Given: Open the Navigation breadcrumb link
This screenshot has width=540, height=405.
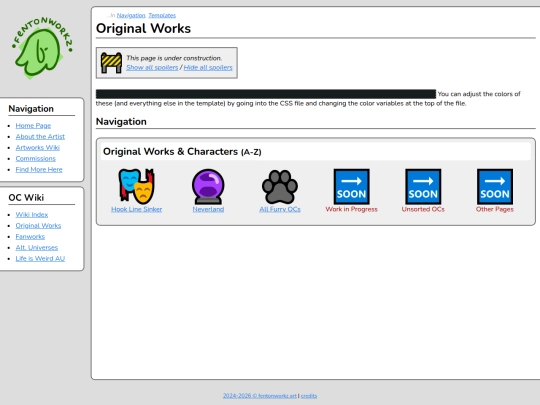Looking at the screenshot, I should point(131,15).
